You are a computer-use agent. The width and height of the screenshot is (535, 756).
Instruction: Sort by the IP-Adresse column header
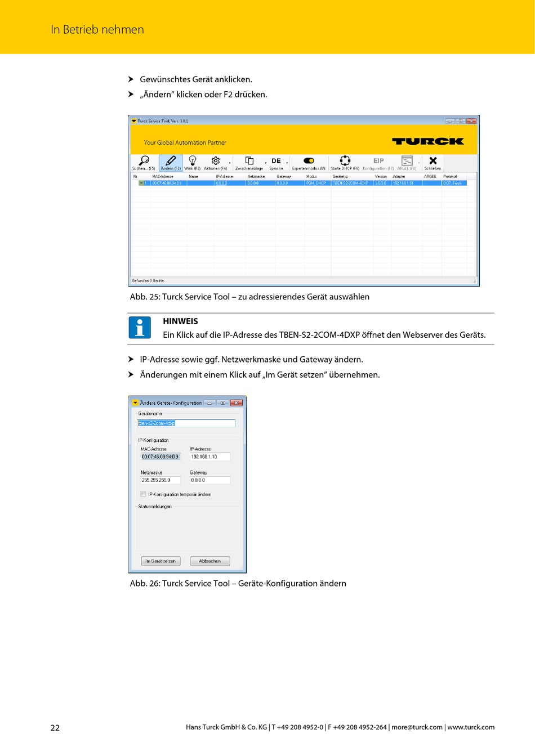pyautogui.click(x=224, y=177)
